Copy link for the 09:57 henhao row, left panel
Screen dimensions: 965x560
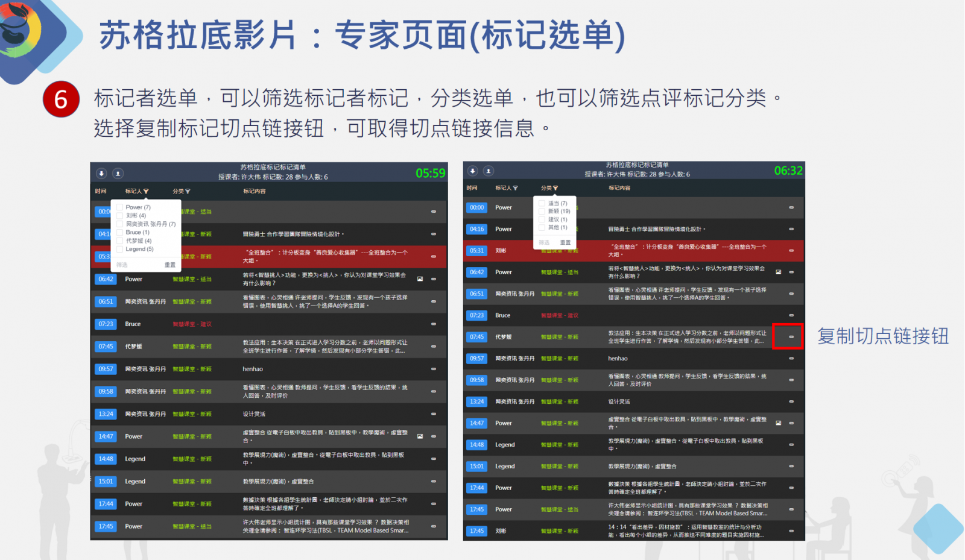[433, 369]
